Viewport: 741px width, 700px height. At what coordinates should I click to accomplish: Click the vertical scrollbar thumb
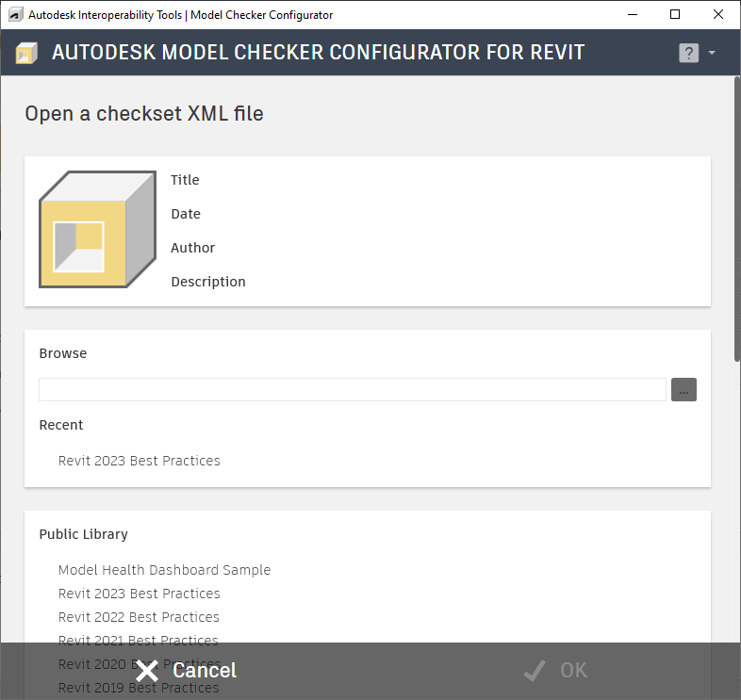(736, 219)
